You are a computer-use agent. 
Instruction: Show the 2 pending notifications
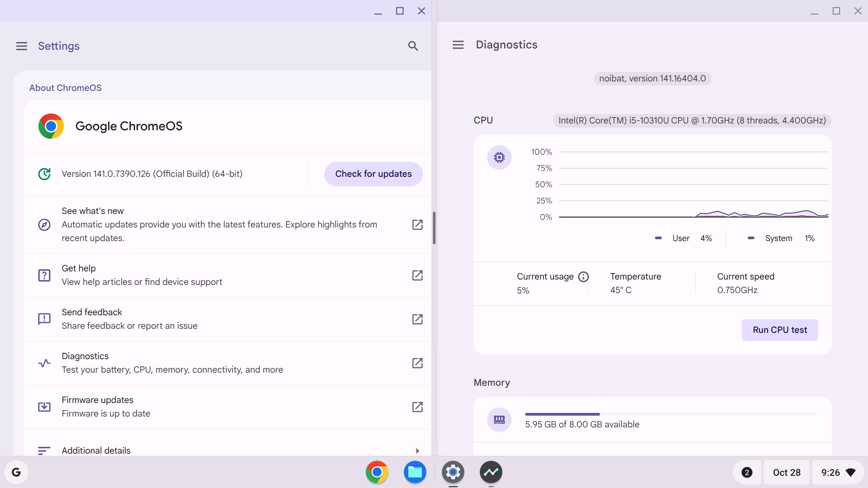coord(747,473)
